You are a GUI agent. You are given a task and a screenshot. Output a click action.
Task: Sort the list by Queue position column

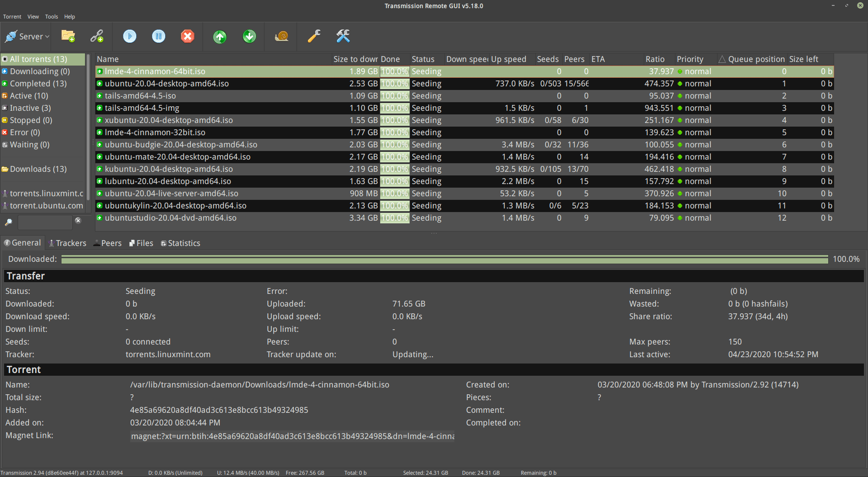755,59
